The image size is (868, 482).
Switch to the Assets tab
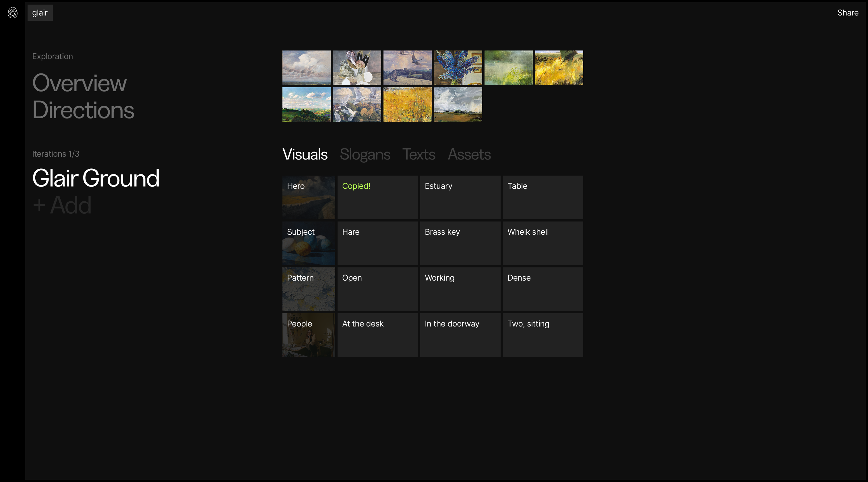click(x=469, y=154)
